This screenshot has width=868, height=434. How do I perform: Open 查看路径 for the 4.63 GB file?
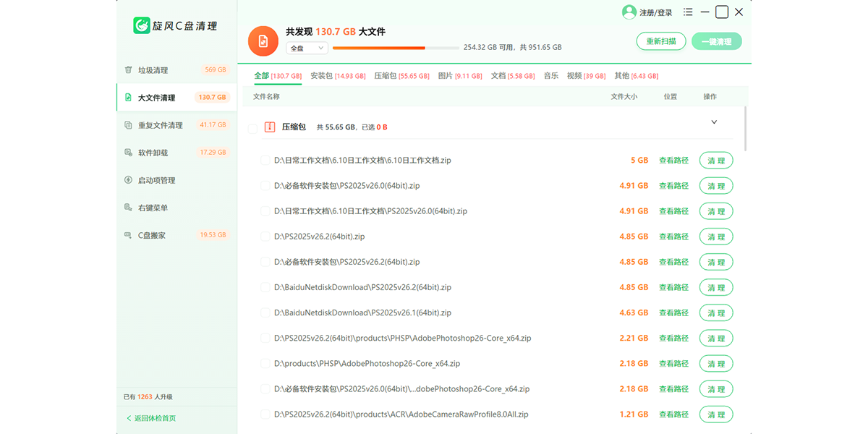tap(673, 312)
